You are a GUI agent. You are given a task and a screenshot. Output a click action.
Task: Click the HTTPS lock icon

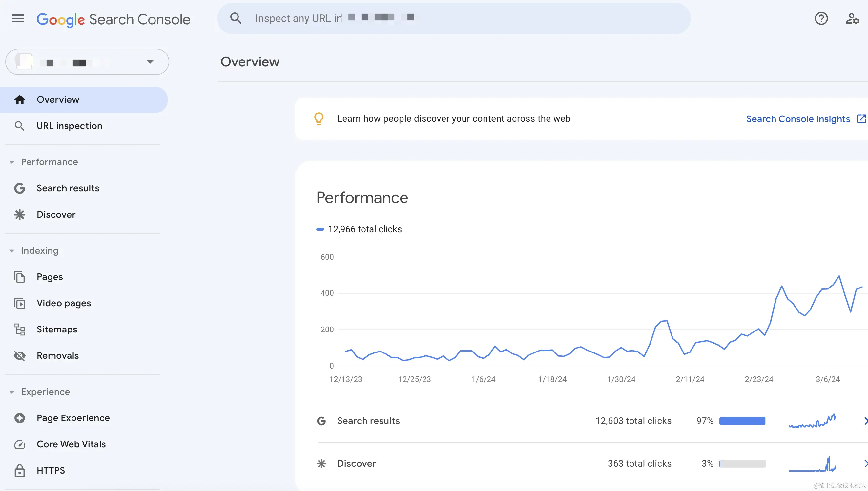point(20,471)
